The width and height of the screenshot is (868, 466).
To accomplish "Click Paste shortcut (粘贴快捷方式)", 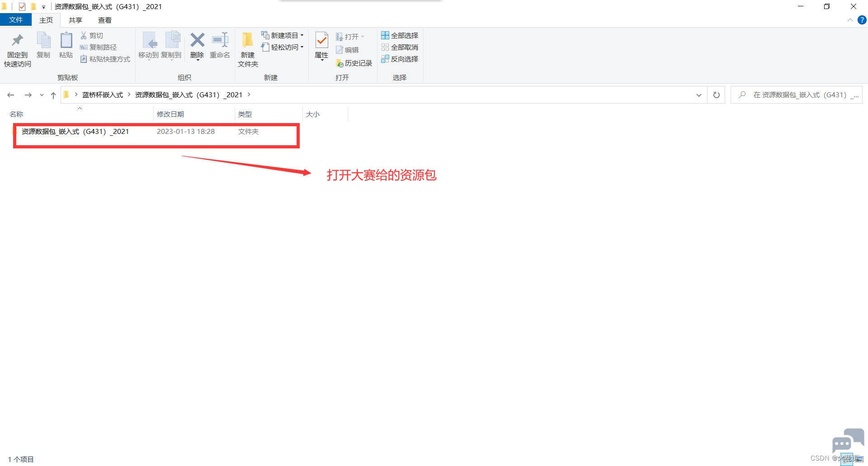I will pyautogui.click(x=105, y=59).
